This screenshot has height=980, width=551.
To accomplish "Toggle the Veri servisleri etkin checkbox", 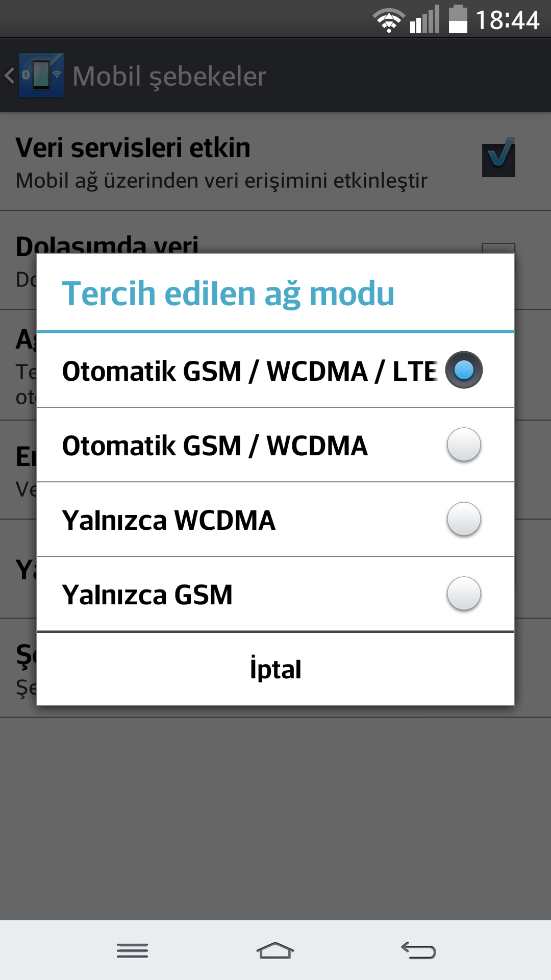I will (x=498, y=158).
